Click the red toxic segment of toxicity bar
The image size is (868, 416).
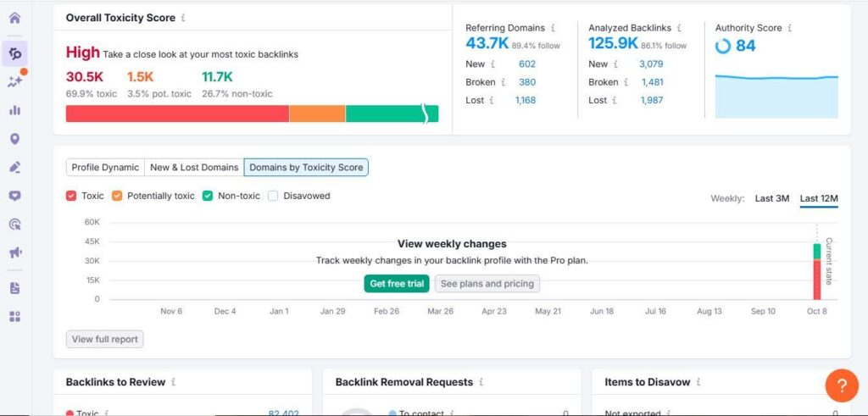pos(176,114)
